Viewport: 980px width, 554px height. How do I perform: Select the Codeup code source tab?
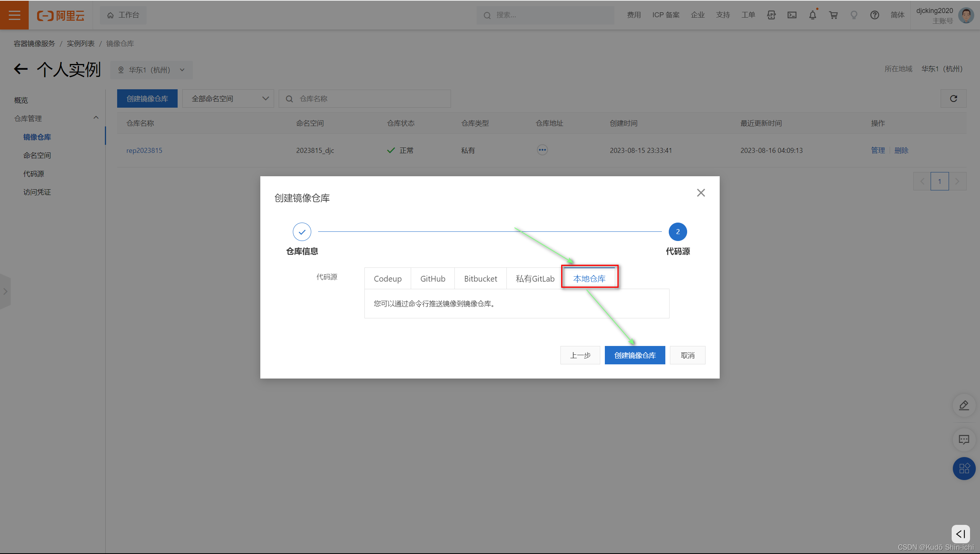[x=387, y=279]
